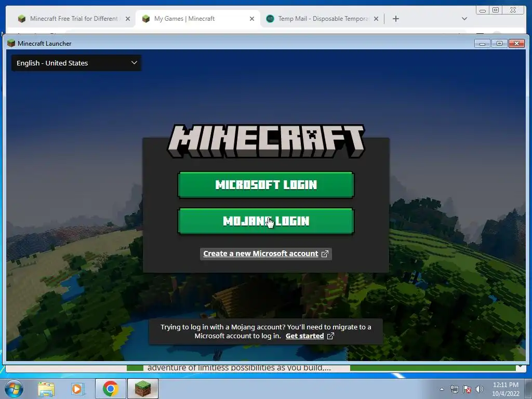This screenshot has height=399, width=532.
Task: Click the Minecraft logo in launcher
Action: (265, 141)
